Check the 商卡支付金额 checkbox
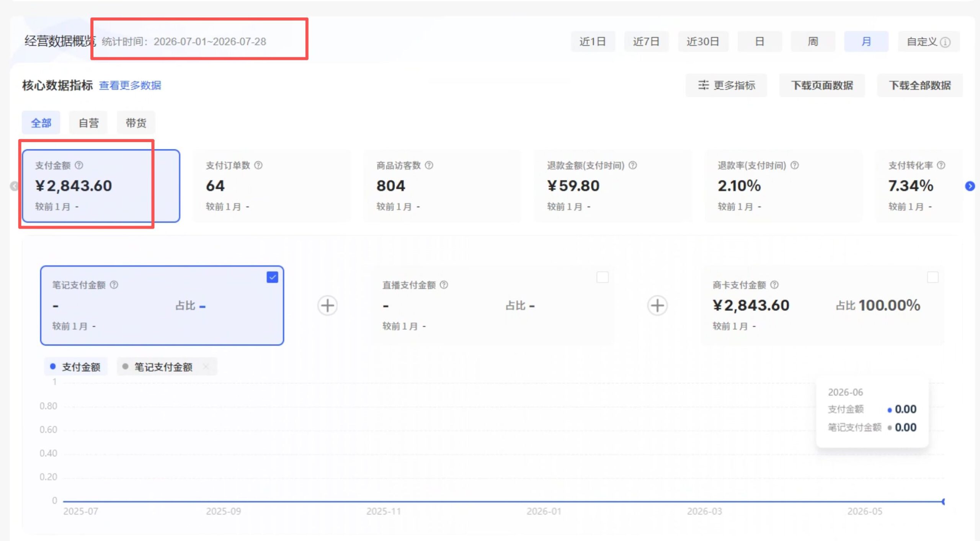The image size is (980, 541). click(x=933, y=277)
